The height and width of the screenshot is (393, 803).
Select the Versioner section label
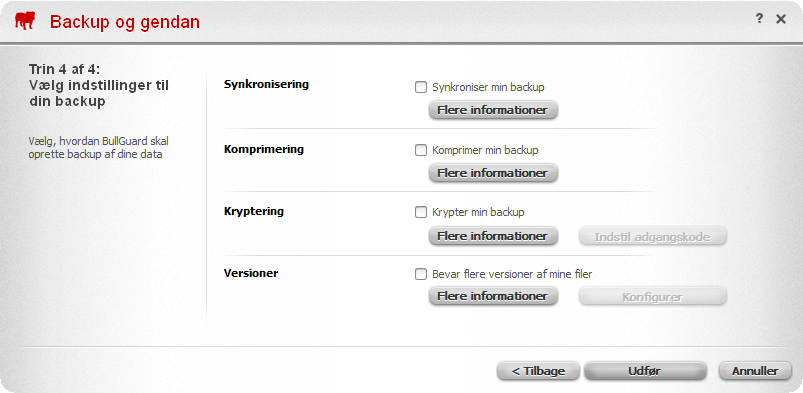click(x=251, y=273)
